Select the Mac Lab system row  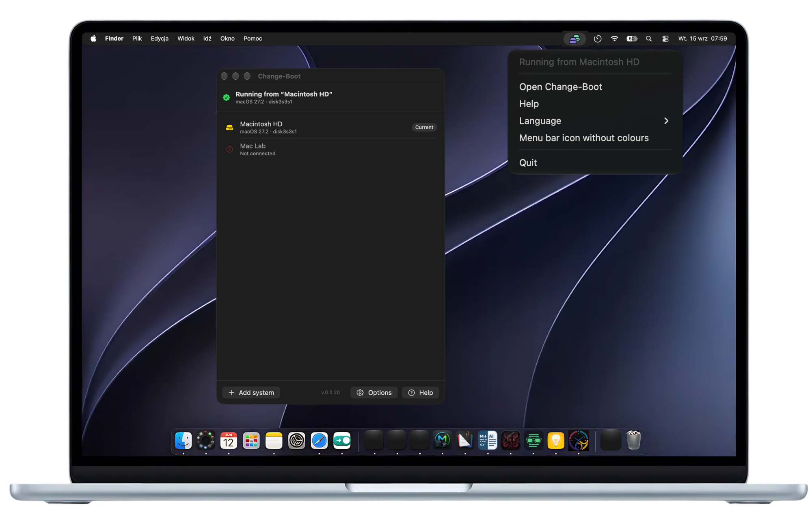[331, 149]
